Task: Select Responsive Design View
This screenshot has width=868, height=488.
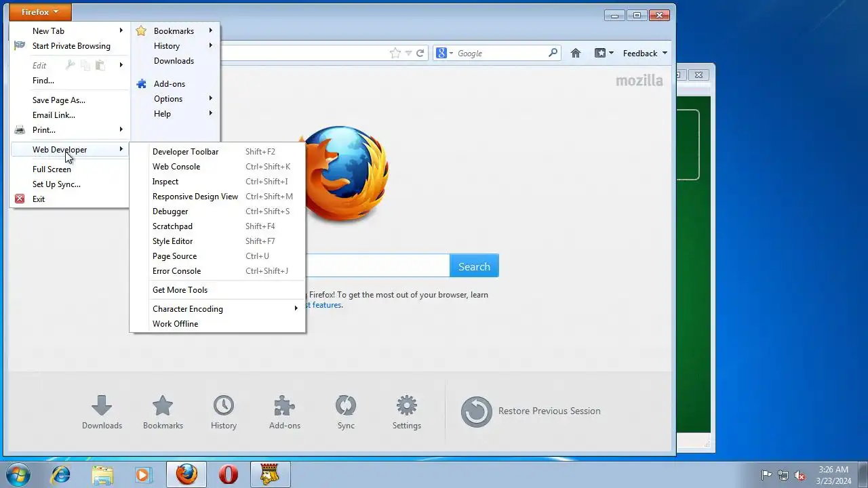Action: pyautogui.click(x=217, y=197)
